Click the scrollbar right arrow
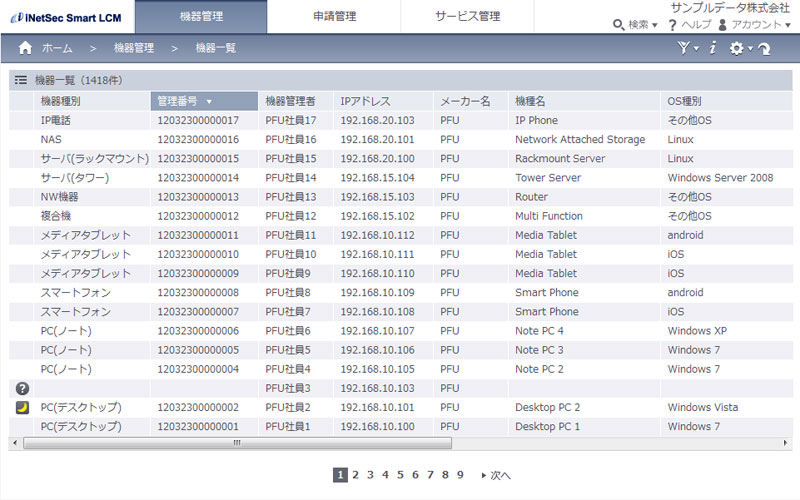This screenshot has height=500, width=800. coord(785,443)
